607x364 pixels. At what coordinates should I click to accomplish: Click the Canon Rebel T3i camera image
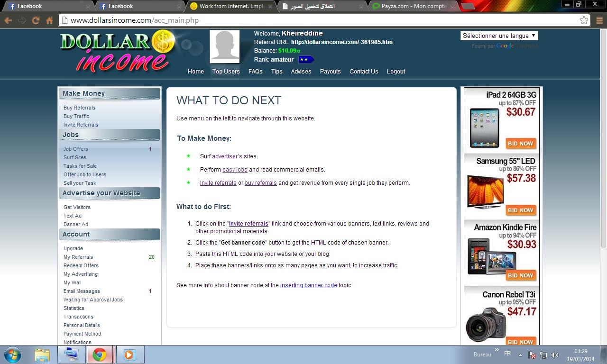(x=485, y=325)
